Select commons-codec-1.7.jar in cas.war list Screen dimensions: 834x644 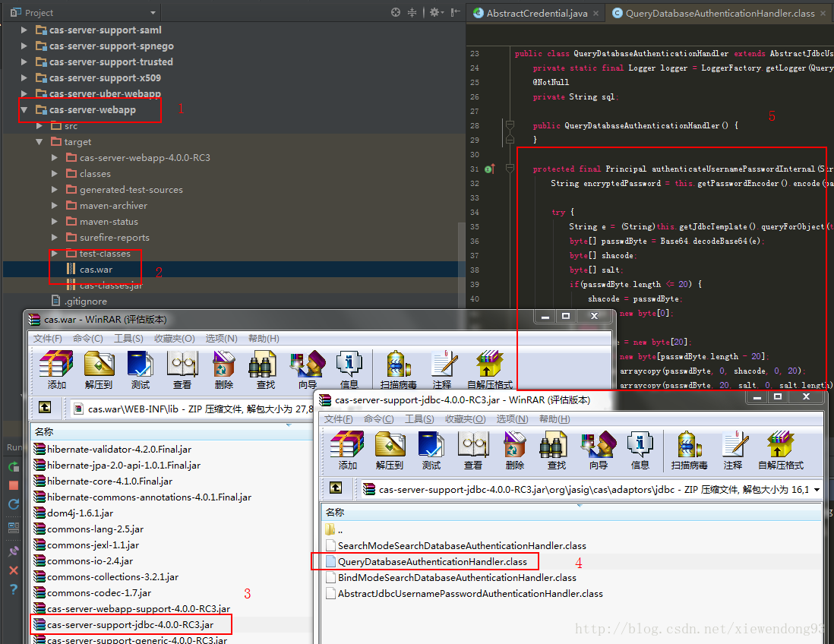click(x=99, y=593)
